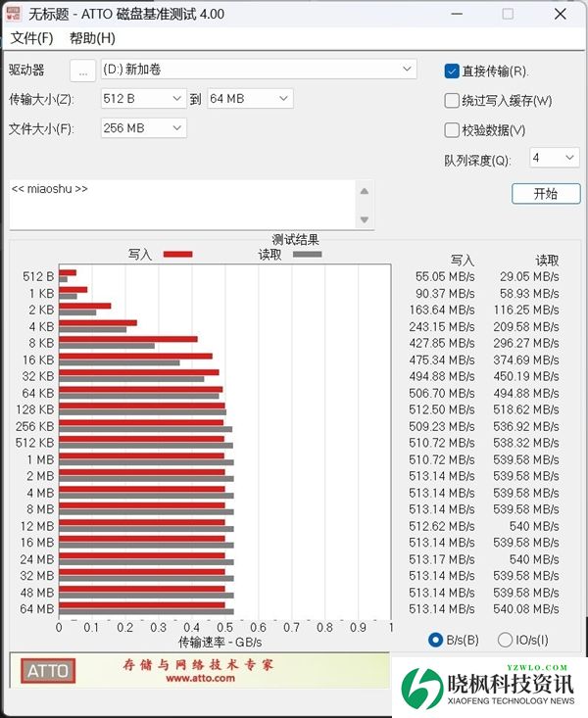588x718 pixels.
Task: Open the 512 B transfer size dropdown
Action: 143,99
